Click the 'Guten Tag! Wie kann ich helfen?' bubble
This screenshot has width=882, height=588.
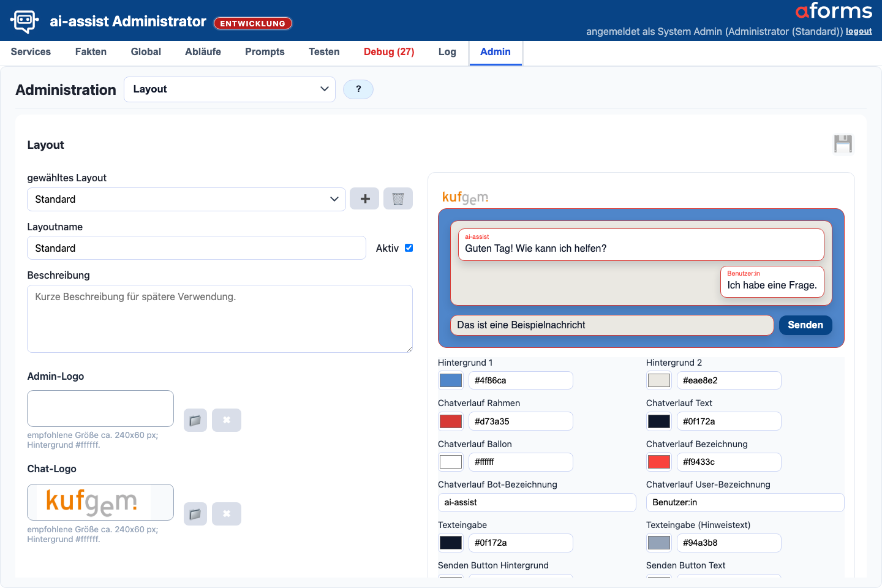(641, 244)
